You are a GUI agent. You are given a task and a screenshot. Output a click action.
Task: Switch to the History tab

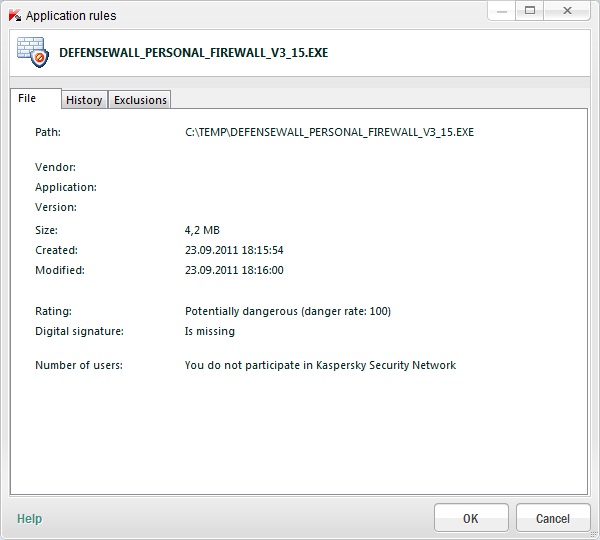tap(84, 100)
